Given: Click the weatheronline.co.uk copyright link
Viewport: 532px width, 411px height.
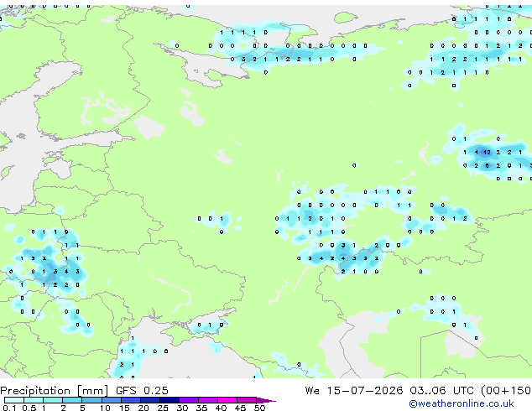Looking at the screenshot, I should 462,403.
